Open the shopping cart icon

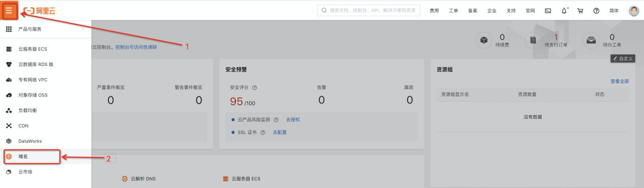580,10
